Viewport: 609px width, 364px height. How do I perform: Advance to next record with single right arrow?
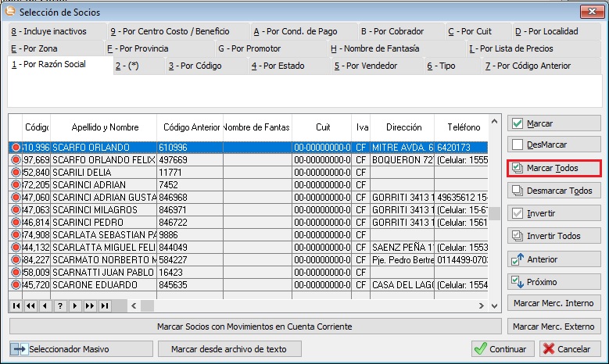(75, 305)
